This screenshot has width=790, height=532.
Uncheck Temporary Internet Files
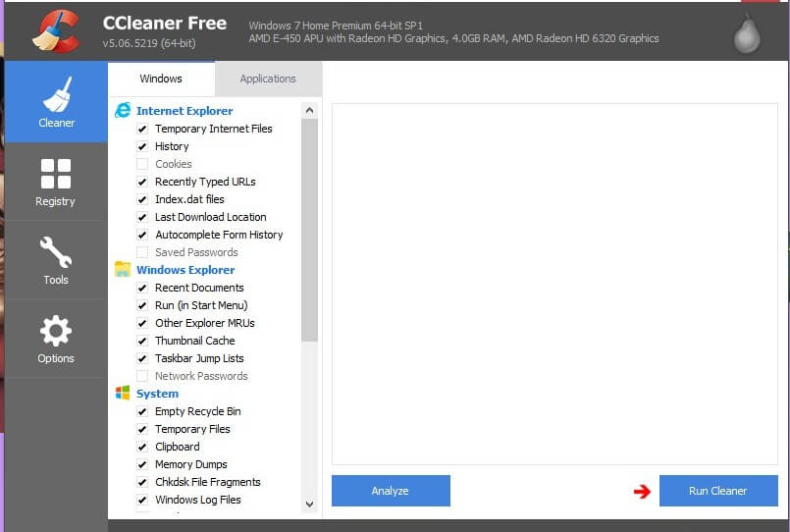point(142,129)
